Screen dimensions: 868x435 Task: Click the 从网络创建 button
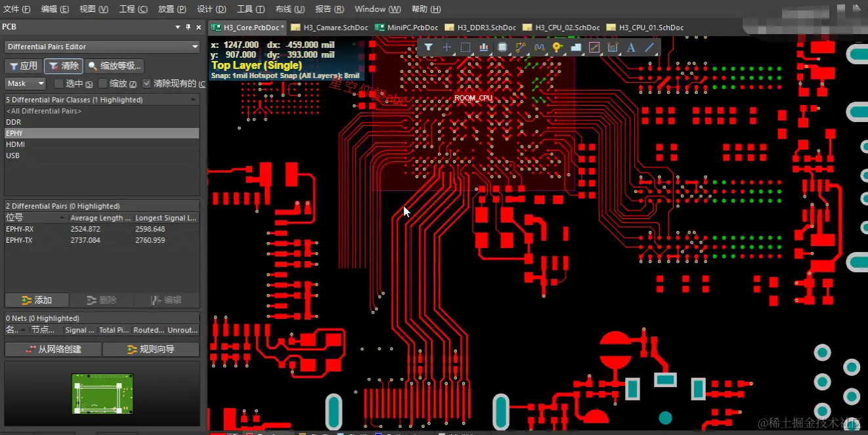click(x=53, y=349)
